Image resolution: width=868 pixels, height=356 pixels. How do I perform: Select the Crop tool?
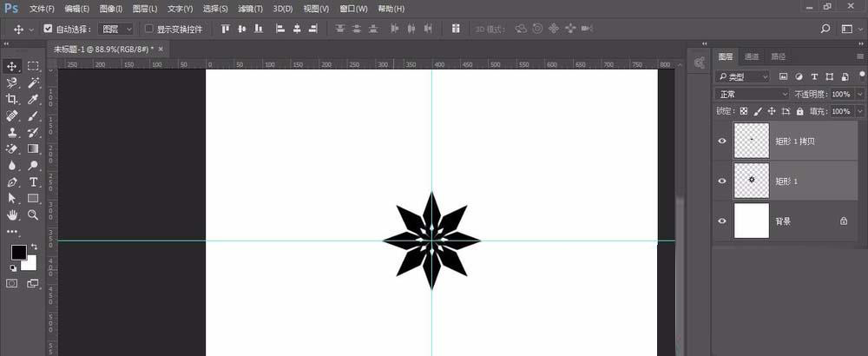coord(12,99)
